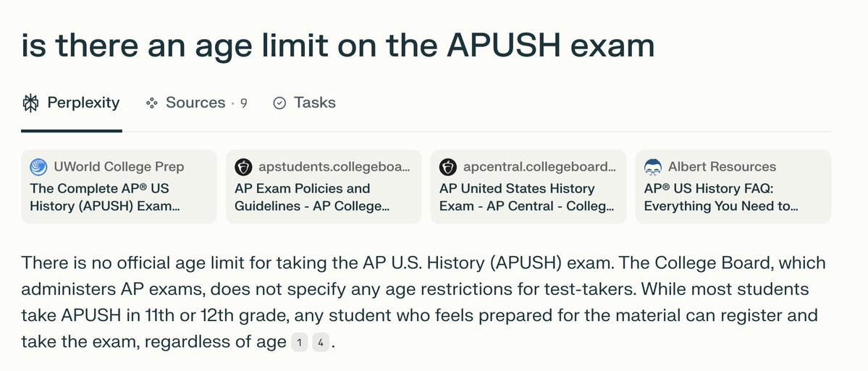Click the Albert Resources avatar favicon
Viewport: 868px width, 371px height.
653,167
